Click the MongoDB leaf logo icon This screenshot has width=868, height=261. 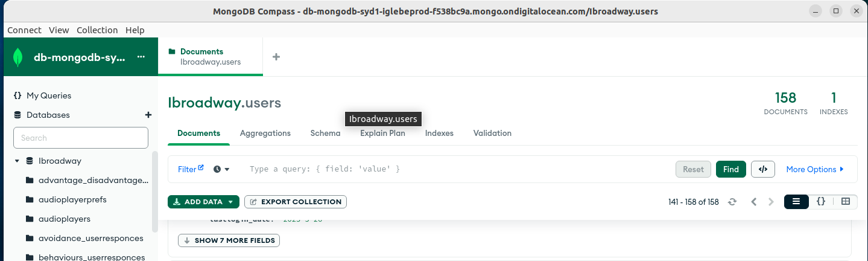18,57
